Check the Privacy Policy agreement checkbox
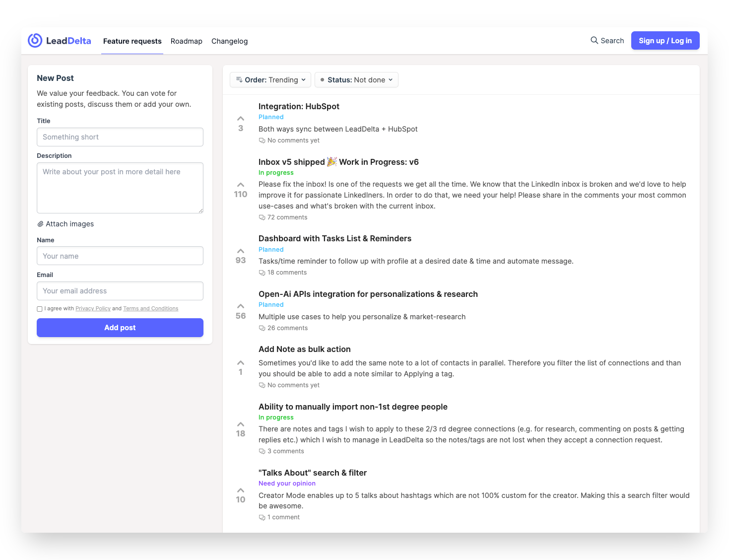Image resolution: width=729 pixels, height=560 pixels. [39, 309]
